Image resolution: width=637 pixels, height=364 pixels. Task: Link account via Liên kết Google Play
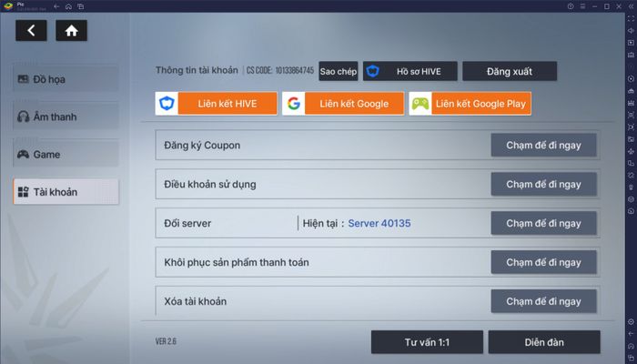click(x=470, y=104)
